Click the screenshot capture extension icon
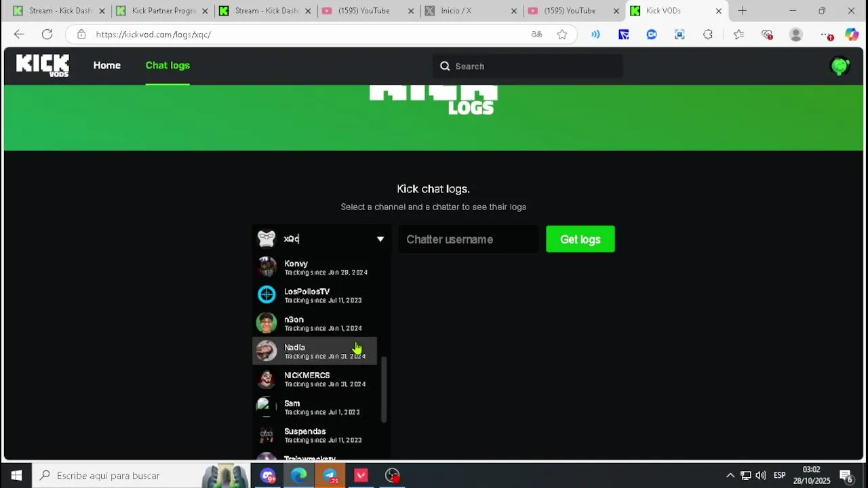This screenshot has width=868, height=488. (679, 35)
